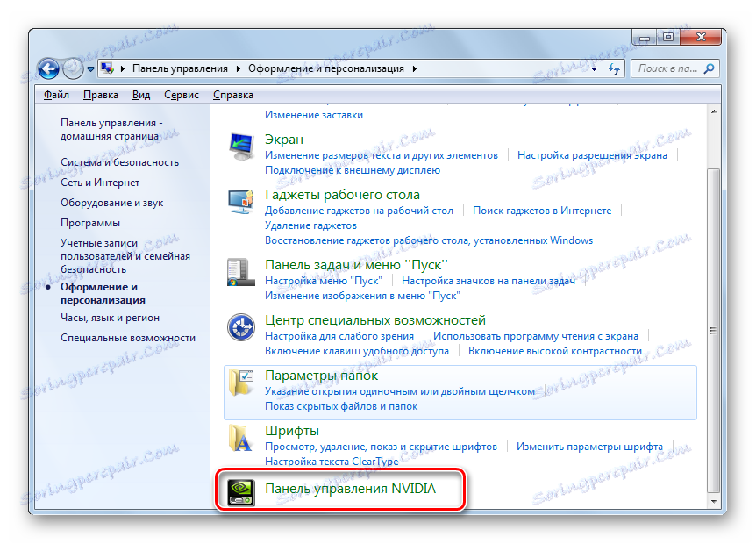
Task: Click the Гаджеты рабочего стола icon
Action: coord(241,202)
